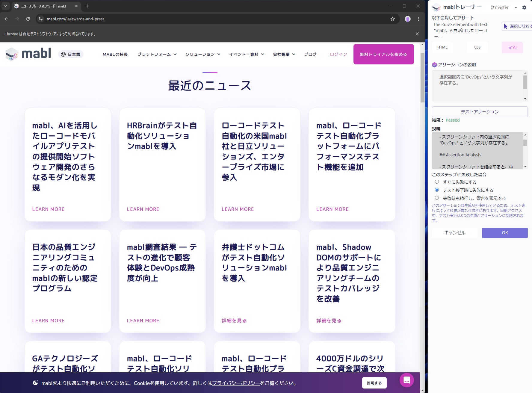Confirm the assertion with the OK button

point(504,233)
